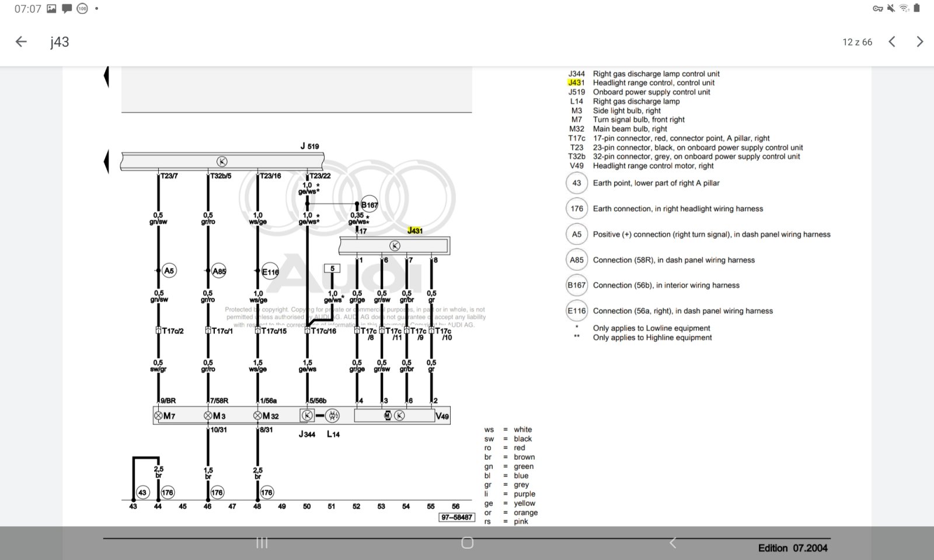Tap the boxed 5 reference in diagram

coord(332,268)
